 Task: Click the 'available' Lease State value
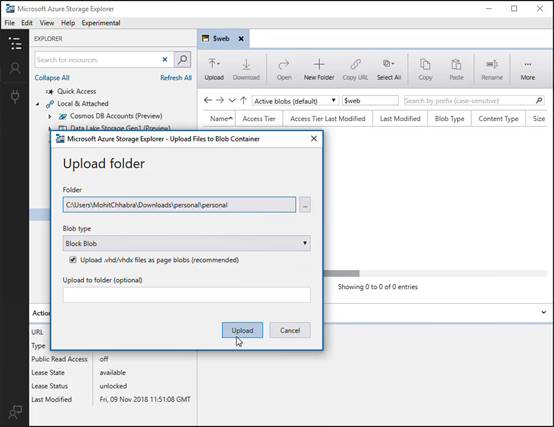pos(112,373)
